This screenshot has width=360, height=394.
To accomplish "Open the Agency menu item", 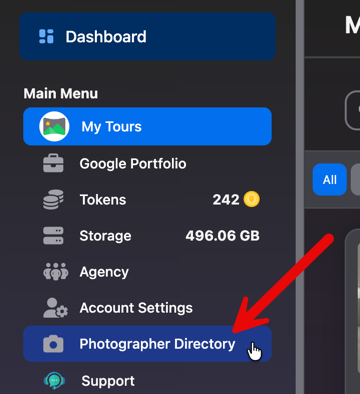I will pos(147,272).
